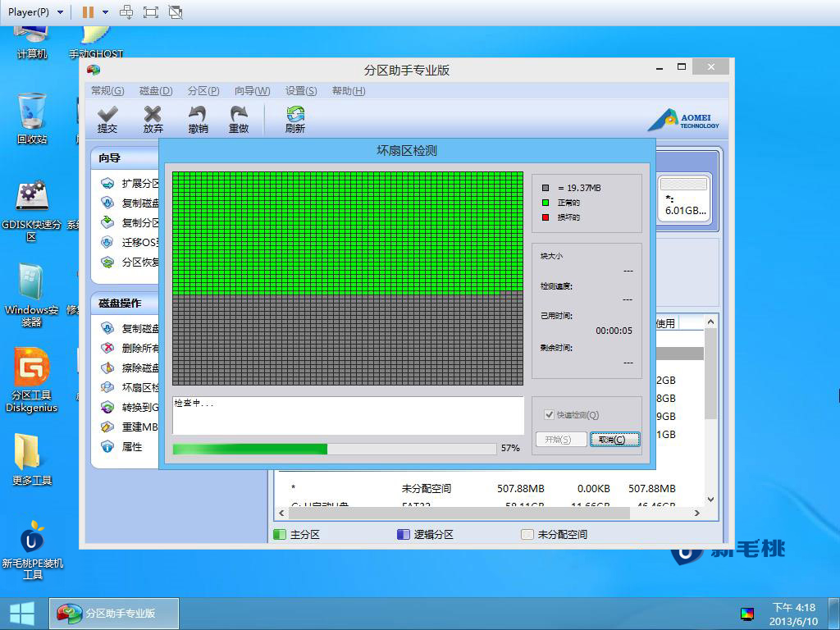
Task: Click the Windows Start button
Action: coord(22,614)
